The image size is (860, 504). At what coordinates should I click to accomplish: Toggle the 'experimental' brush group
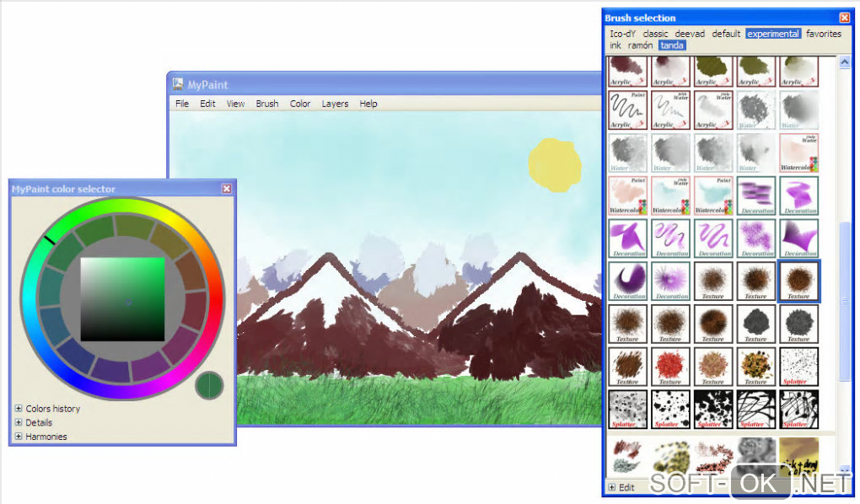[773, 34]
